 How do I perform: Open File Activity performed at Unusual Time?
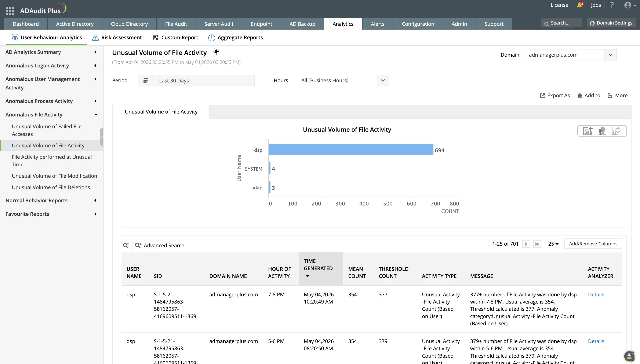[x=52, y=161]
